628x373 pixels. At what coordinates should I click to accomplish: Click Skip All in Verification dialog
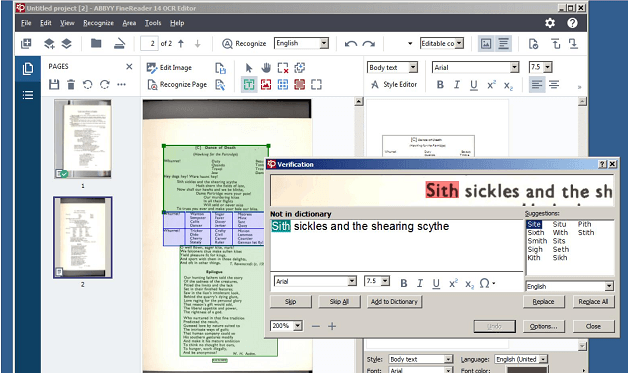(339, 302)
